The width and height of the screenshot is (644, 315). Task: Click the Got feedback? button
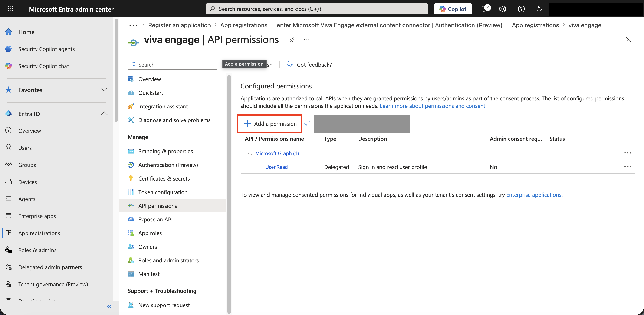(309, 65)
